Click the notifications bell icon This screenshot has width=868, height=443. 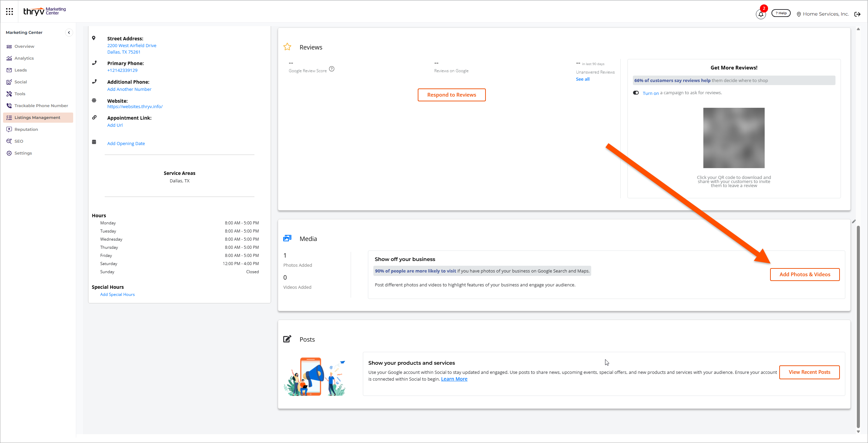(761, 14)
